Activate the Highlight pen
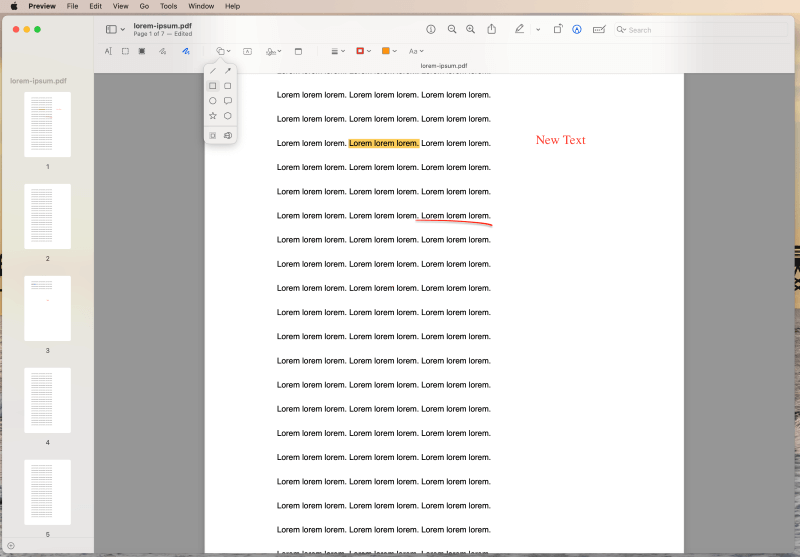The width and height of the screenshot is (800, 557). (519, 29)
